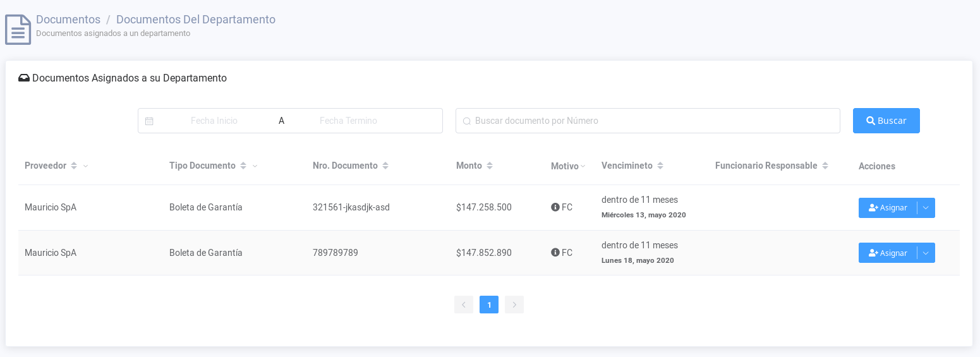This screenshot has height=357, width=980.
Task: Click the info icon in the 321561-jkasdjk-asd row
Action: coord(555,207)
